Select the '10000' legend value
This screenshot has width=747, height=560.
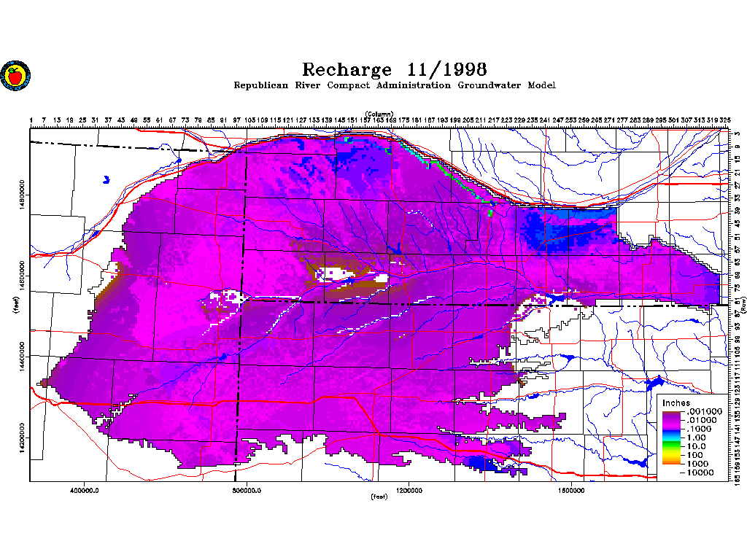pos(700,472)
